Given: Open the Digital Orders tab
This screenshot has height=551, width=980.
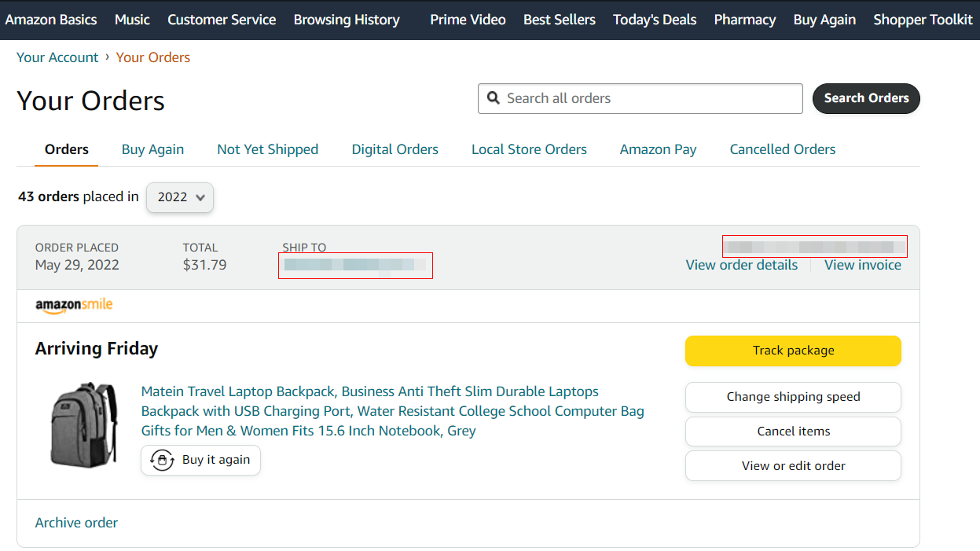Looking at the screenshot, I should click(x=395, y=149).
